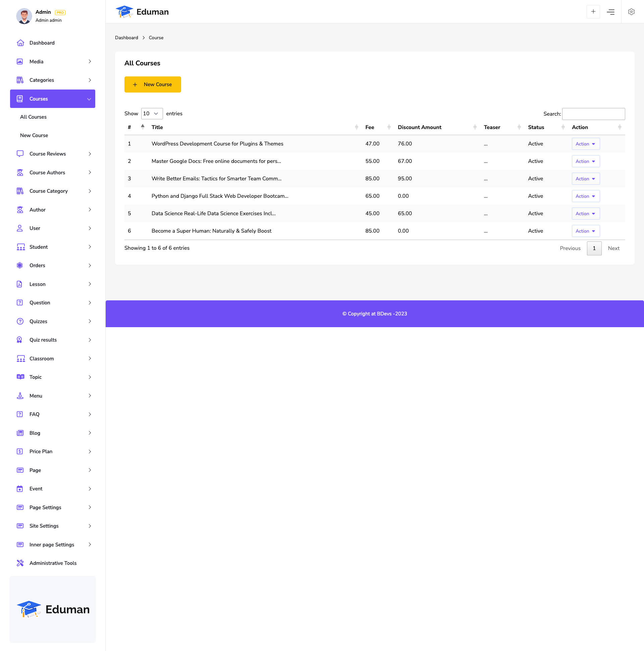Click inside the Search field

tap(593, 114)
